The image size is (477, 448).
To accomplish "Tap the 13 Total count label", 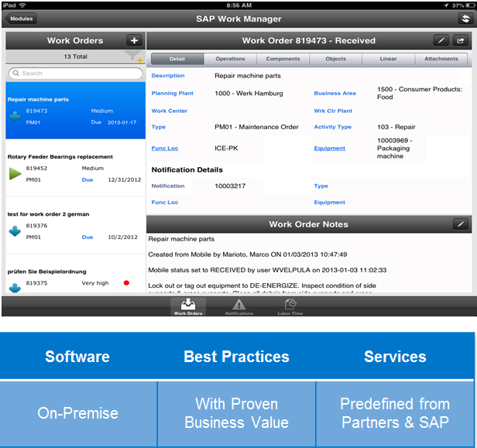I will pyautogui.click(x=75, y=56).
